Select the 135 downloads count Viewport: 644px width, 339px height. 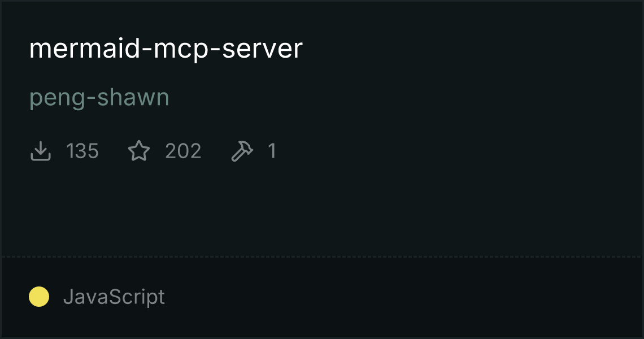coord(82,151)
